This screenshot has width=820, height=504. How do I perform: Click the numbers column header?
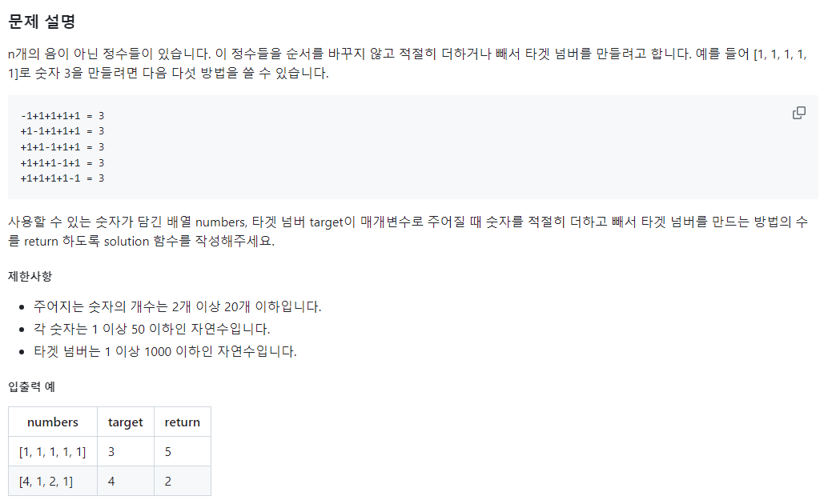(x=53, y=422)
